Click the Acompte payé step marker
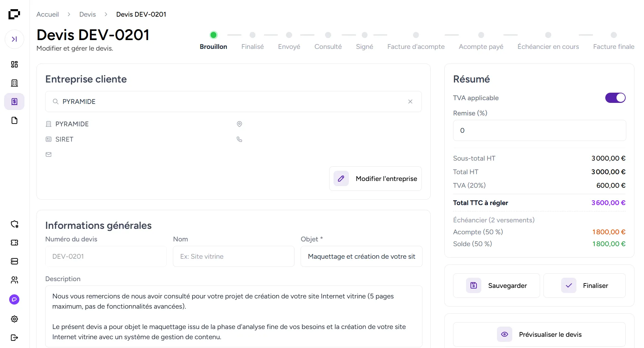644x348 pixels. (x=481, y=35)
